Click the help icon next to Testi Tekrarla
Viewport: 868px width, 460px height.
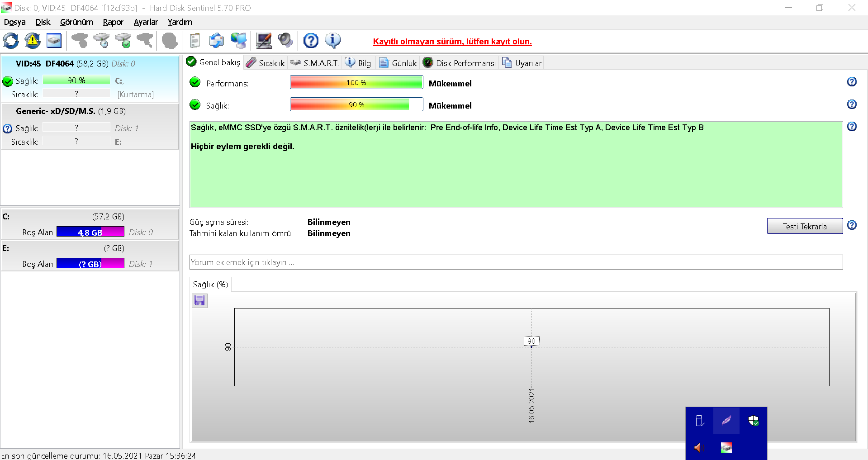point(852,225)
